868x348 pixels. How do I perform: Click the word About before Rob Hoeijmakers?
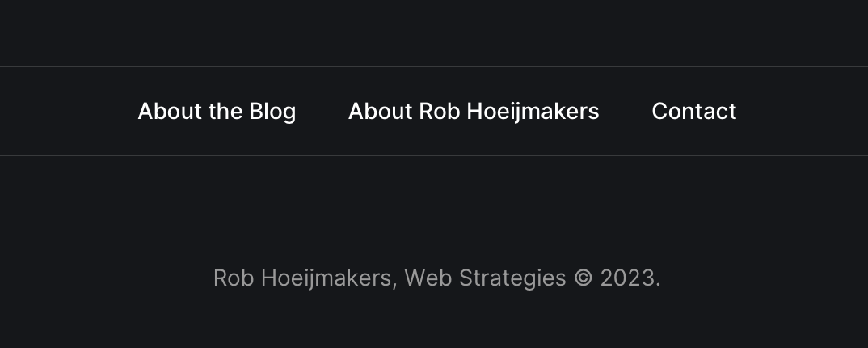pos(380,111)
